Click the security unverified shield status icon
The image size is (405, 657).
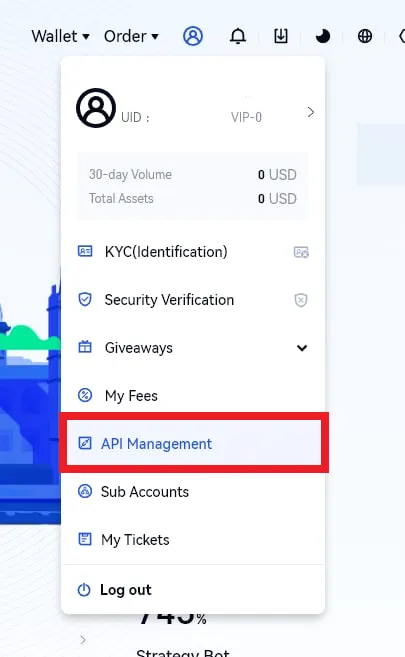click(x=301, y=300)
